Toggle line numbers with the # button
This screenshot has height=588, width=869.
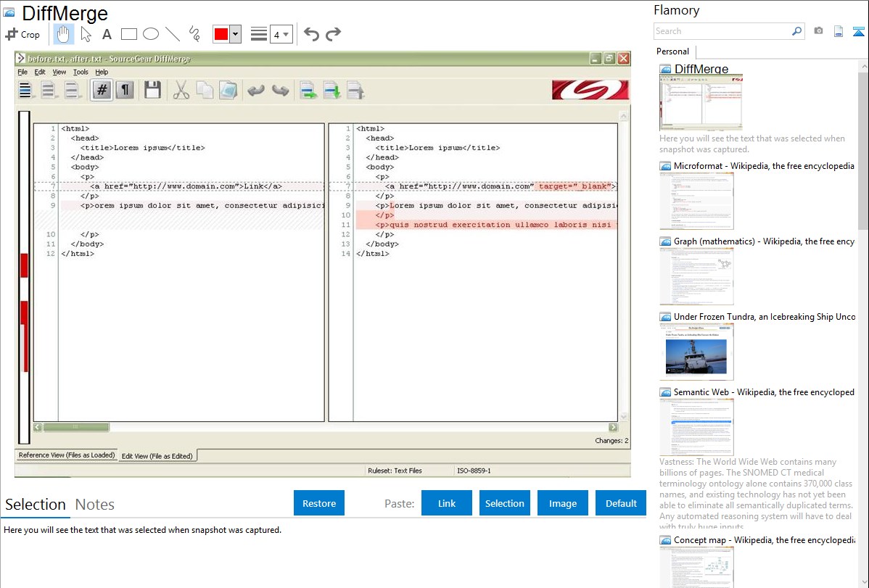(x=102, y=90)
